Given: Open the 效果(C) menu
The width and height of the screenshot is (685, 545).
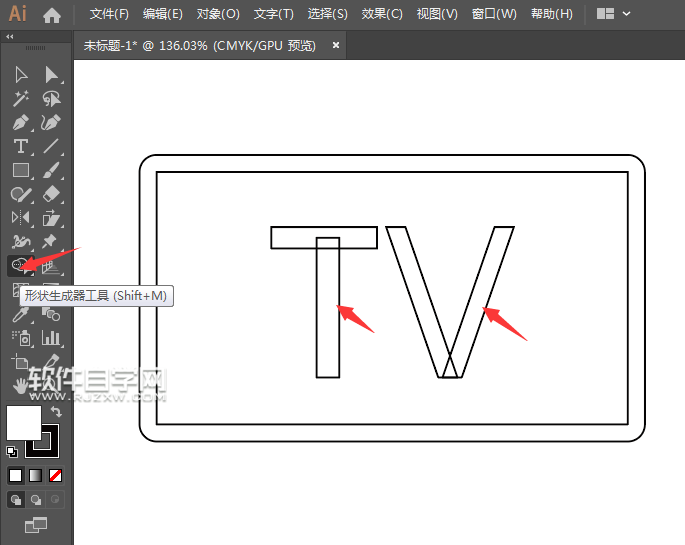Looking at the screenshot, I should pyautogui.click(x=382, y=14).
